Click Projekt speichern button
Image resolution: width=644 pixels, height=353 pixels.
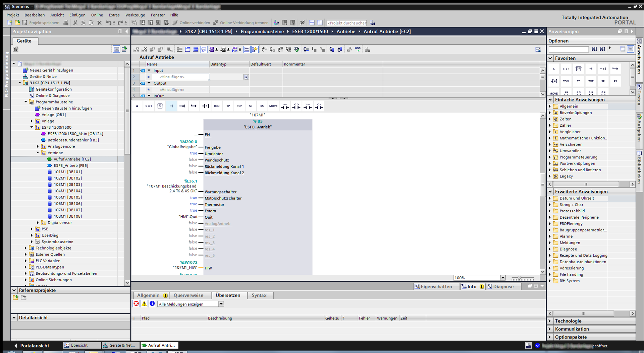41,23
